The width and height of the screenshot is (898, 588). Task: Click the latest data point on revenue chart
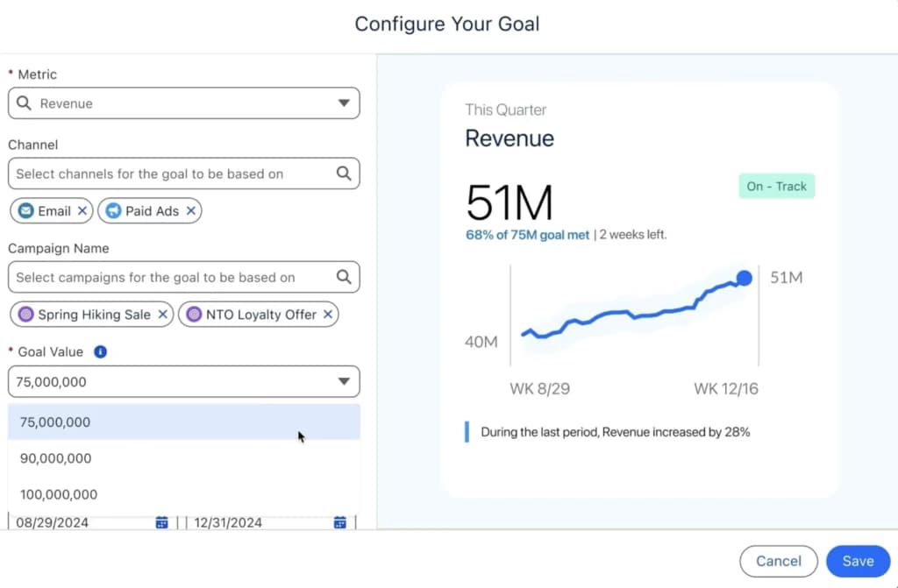(744, 279)
